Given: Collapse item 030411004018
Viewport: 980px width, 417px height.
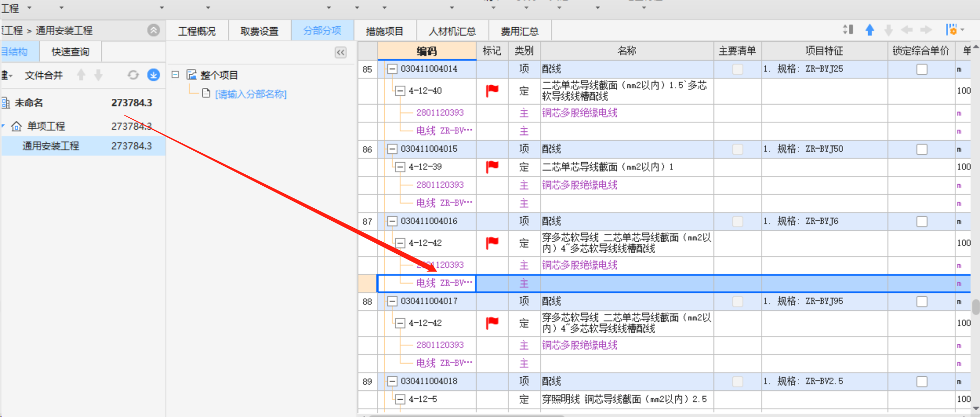Looking at the screenshot, I should point(392,381).
